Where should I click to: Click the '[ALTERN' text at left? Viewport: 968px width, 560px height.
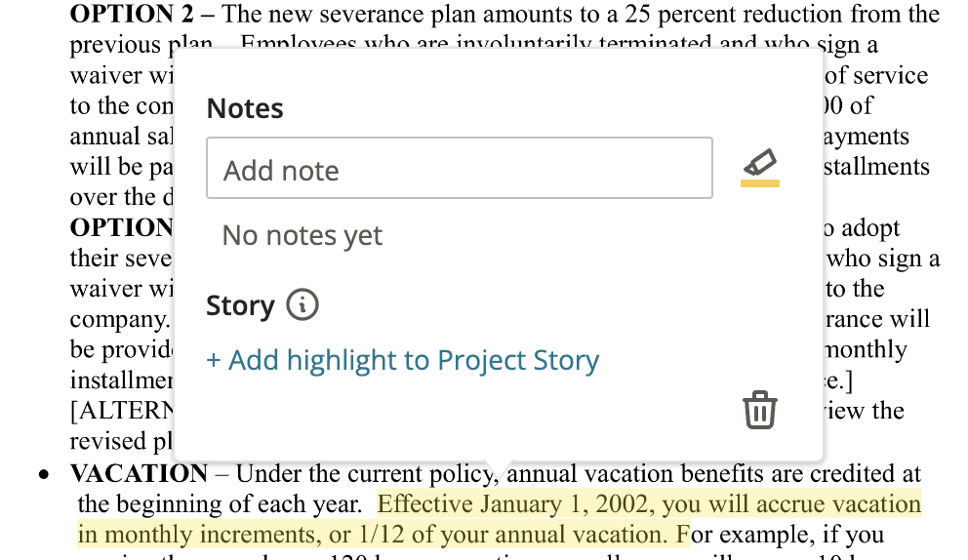click(x=122, y=411)
